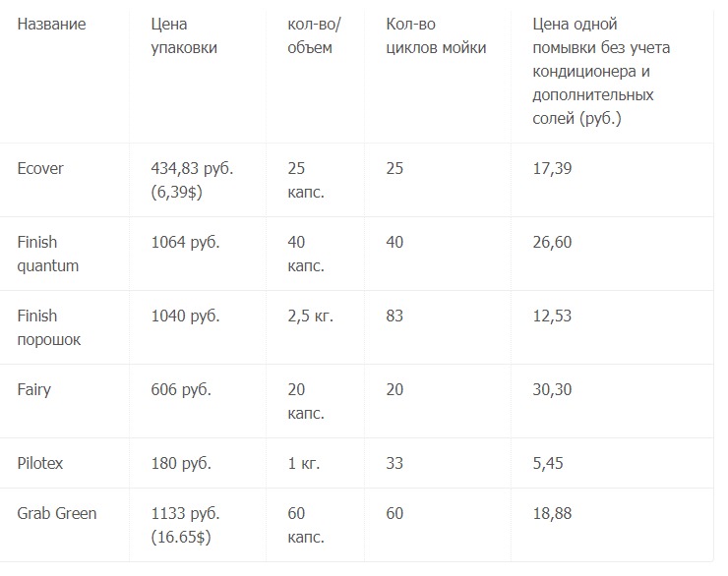Select the Finish quantum name cell

click(48, 254)
